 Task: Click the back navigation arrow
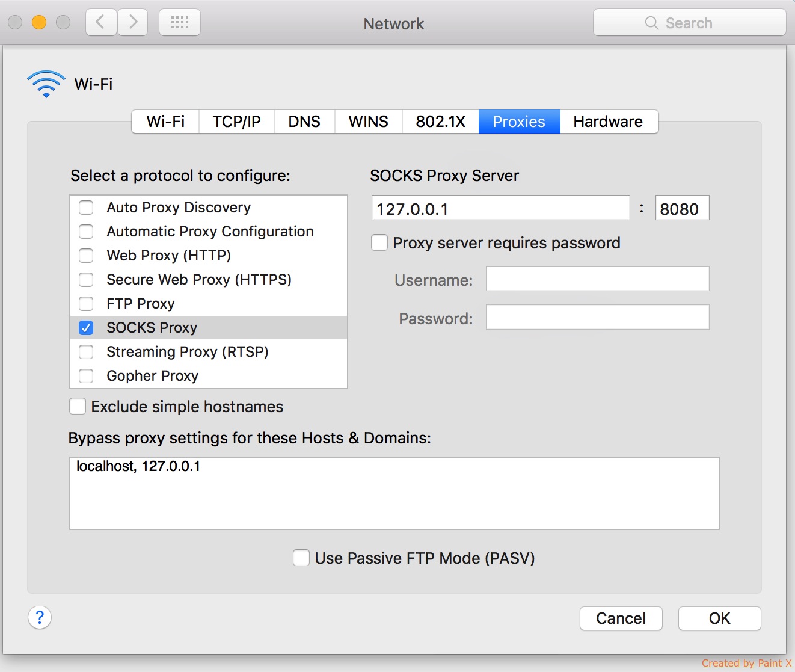(x=101, y=23)
